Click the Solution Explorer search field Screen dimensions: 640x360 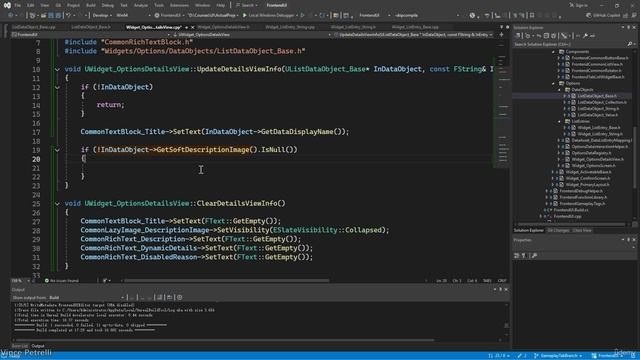click(x=570, y=44)
